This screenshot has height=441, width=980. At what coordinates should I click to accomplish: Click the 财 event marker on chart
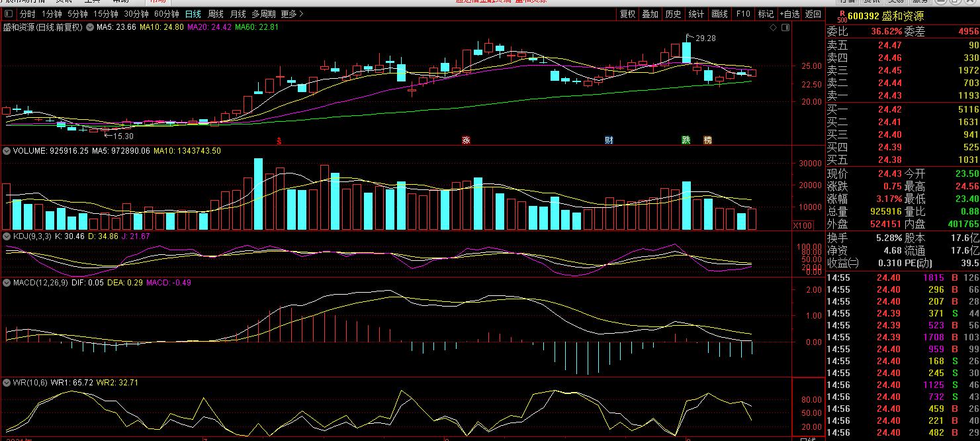(609, 140)
